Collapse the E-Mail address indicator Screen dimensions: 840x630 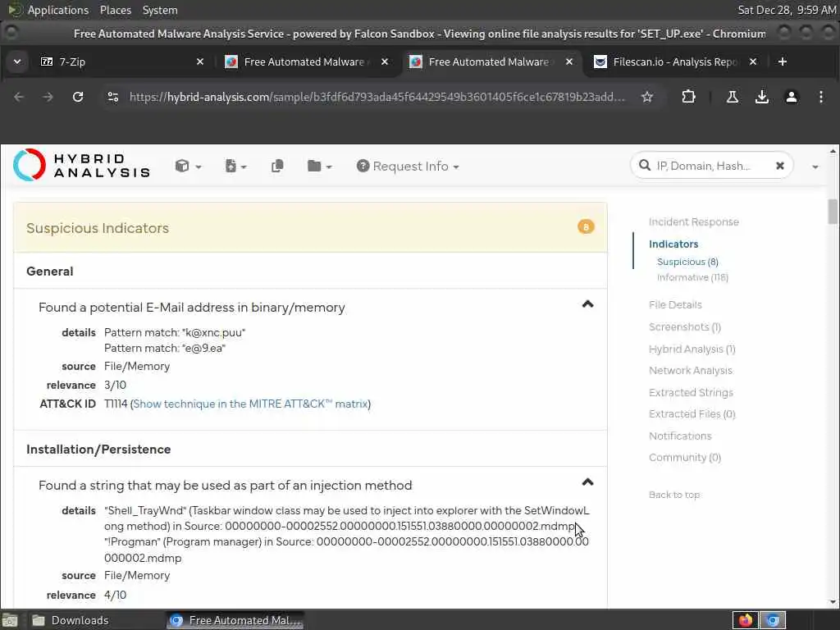click(x=587, y=304)
